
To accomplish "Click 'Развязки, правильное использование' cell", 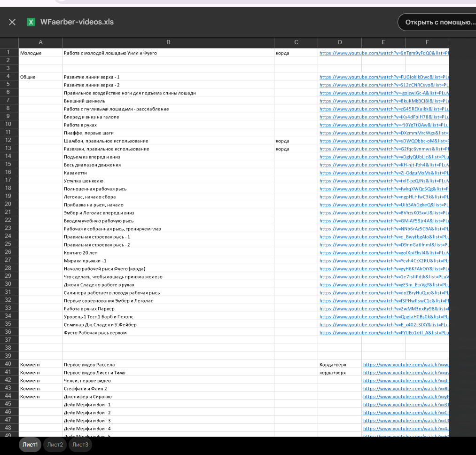I will pos(168,149).
